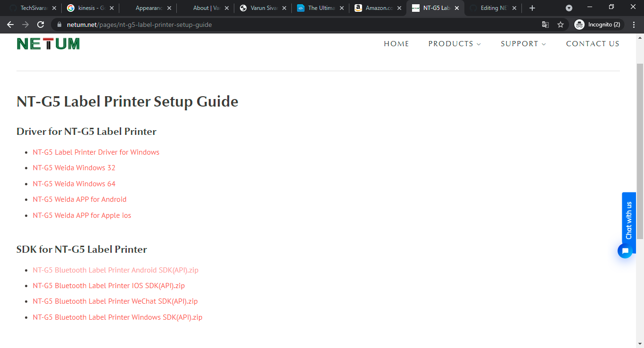Open NT-G5 Weida APP for Android link
Image resolution: width=644 pixels, height=348 pixels.
79,199
